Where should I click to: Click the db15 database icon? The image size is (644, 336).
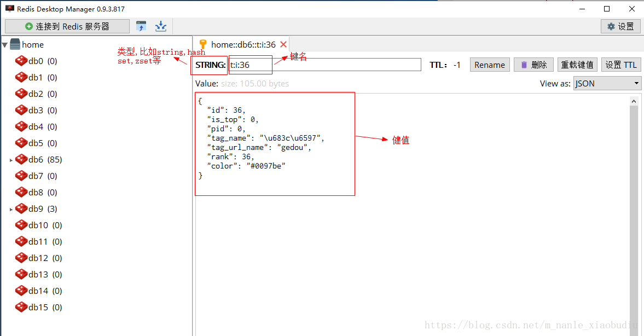click(x=21, y=307)
